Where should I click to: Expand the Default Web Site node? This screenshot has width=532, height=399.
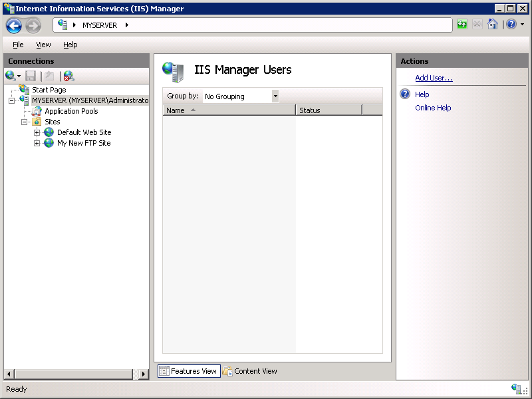[38, 132]
